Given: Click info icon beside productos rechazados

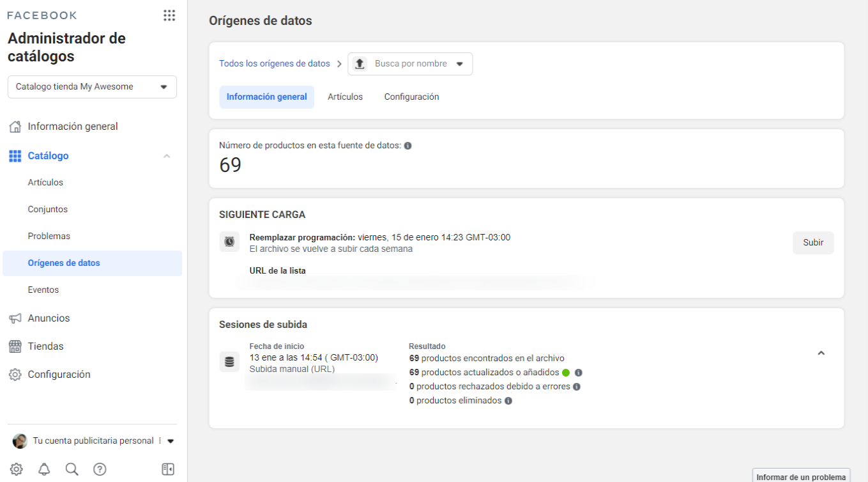Looking at the screenshot, I should point(577,387).
